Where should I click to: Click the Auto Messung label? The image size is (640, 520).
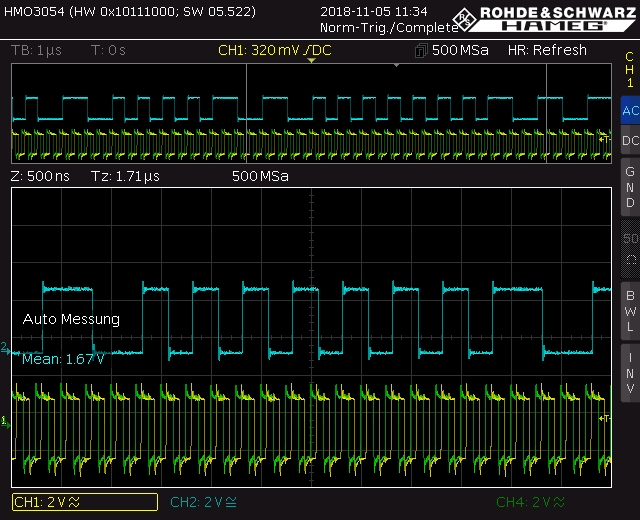click(x=71, y=319)
